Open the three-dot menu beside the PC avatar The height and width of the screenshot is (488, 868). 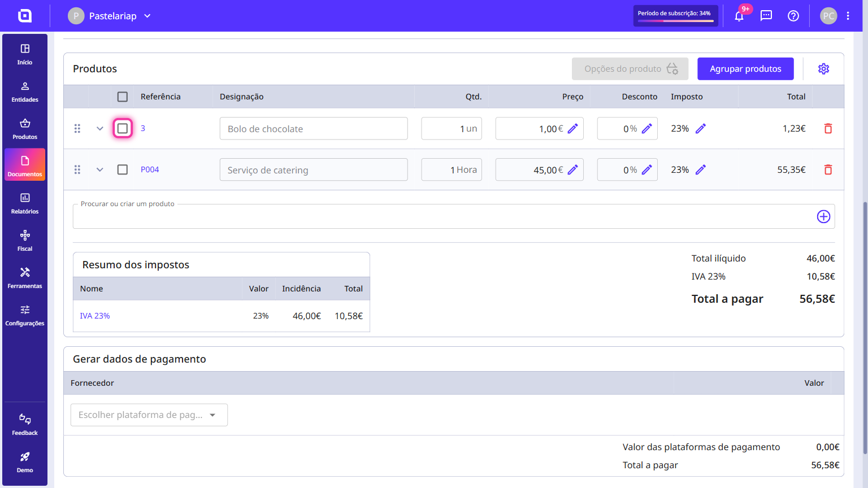tap(848, 16)
